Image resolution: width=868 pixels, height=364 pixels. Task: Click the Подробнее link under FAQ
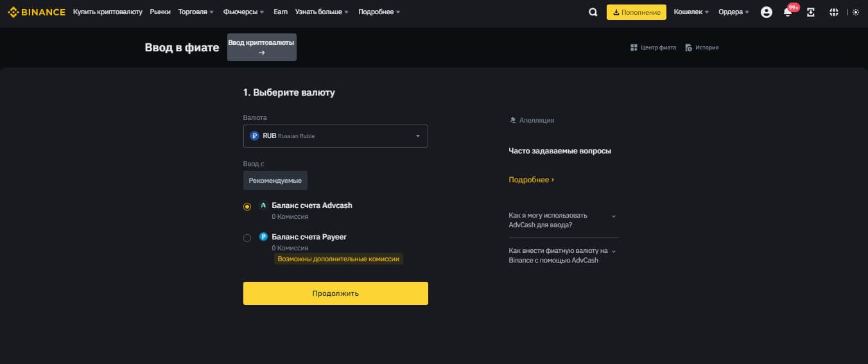click(x=531, y=180)
